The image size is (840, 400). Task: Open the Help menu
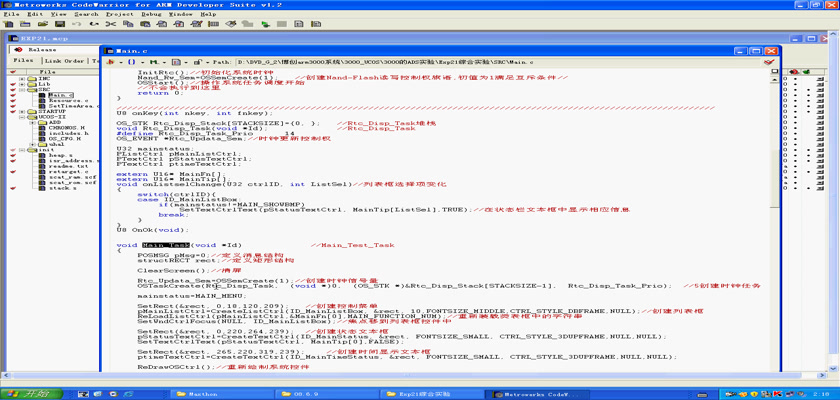click(x=208, y=14)
